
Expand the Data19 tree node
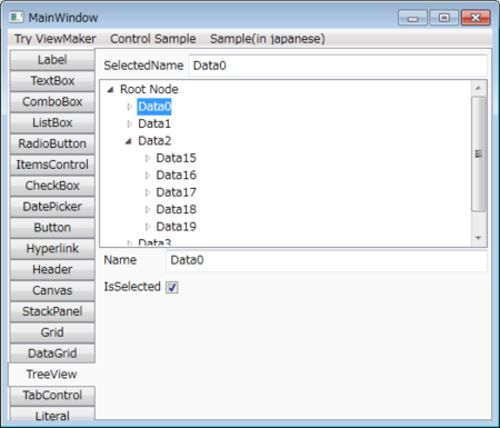click(148, 227)
